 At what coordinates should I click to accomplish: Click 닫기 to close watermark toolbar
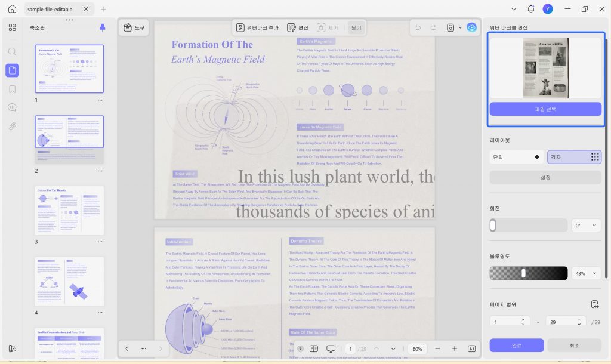coord(356,27)
